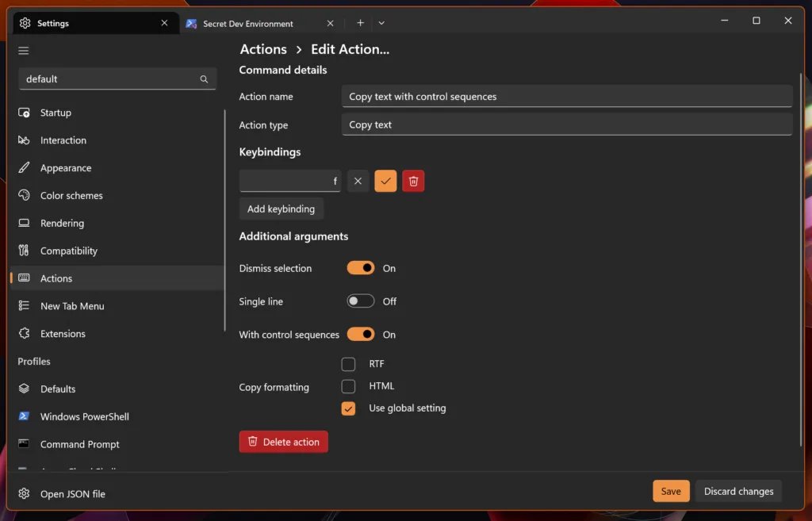
Task: Collapse the navigation pane with the hamburger icon
Action: [23, 50]
